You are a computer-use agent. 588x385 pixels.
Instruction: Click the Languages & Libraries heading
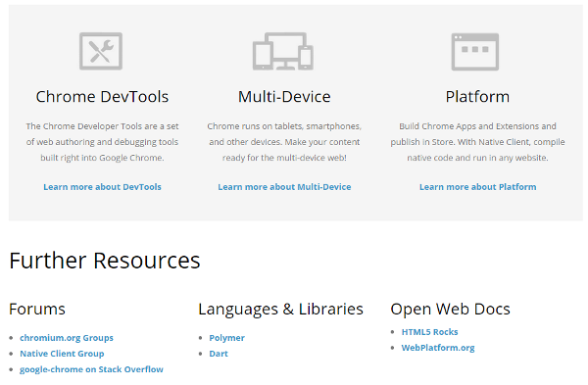[x=281, y=310]
